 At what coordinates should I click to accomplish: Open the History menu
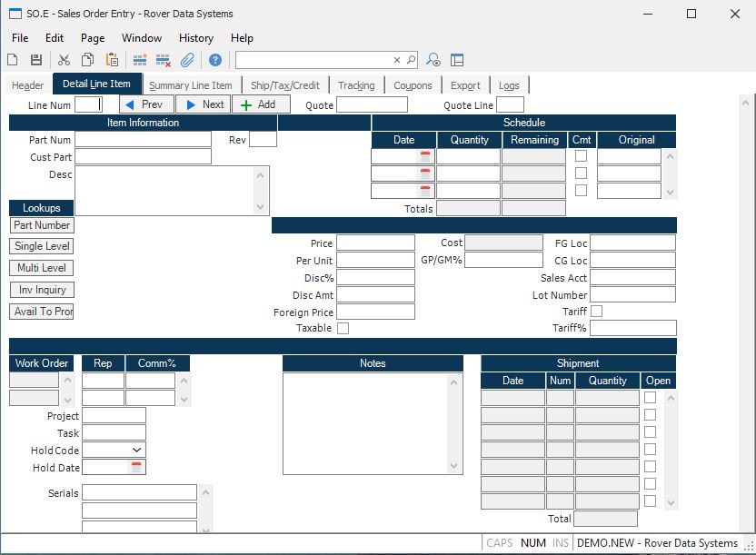coord(196,38)
